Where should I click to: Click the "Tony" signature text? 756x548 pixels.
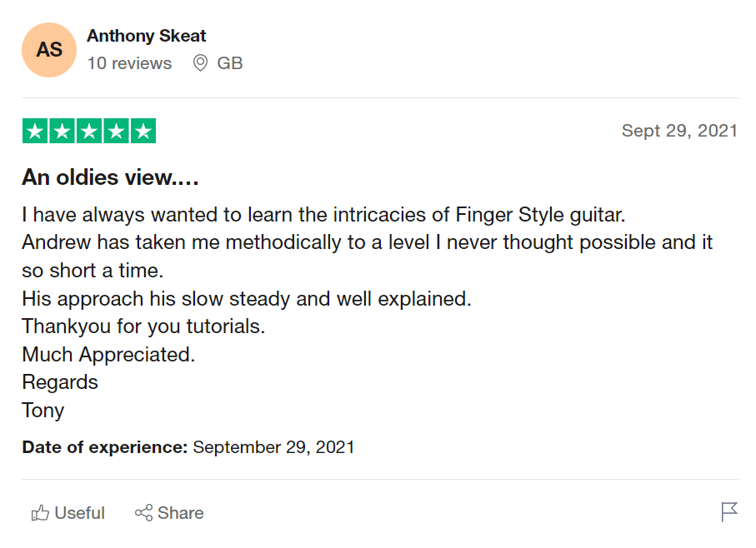tap(43, 411)
